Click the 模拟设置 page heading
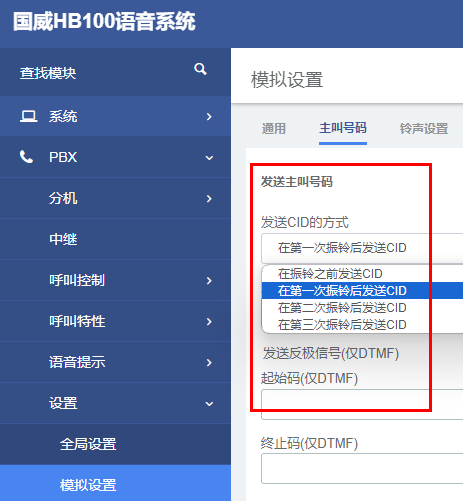 coord(287,80)
